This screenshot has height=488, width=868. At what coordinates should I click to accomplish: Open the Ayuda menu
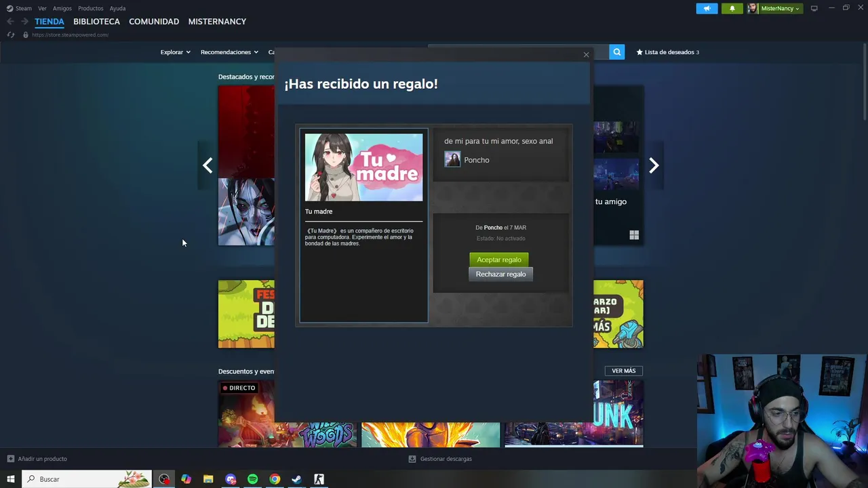(x=117, y=8)
